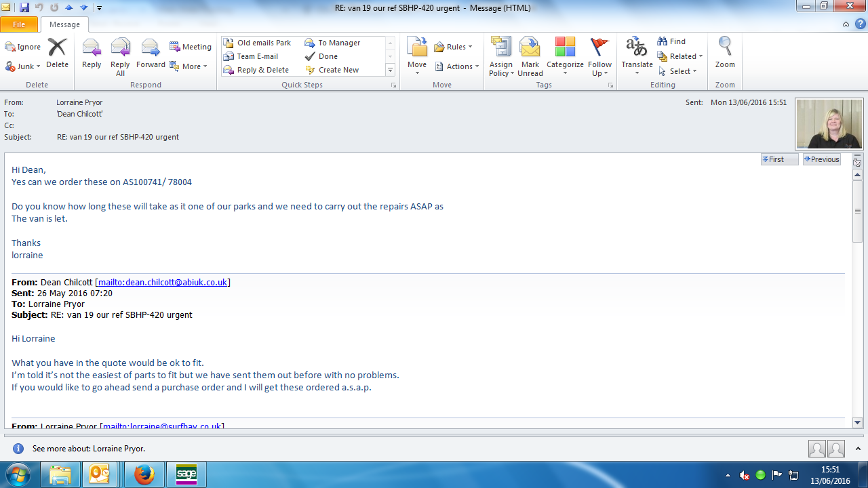Launch Firefox from the taskbar
868x488 pixels.
[x=144, y=474]
